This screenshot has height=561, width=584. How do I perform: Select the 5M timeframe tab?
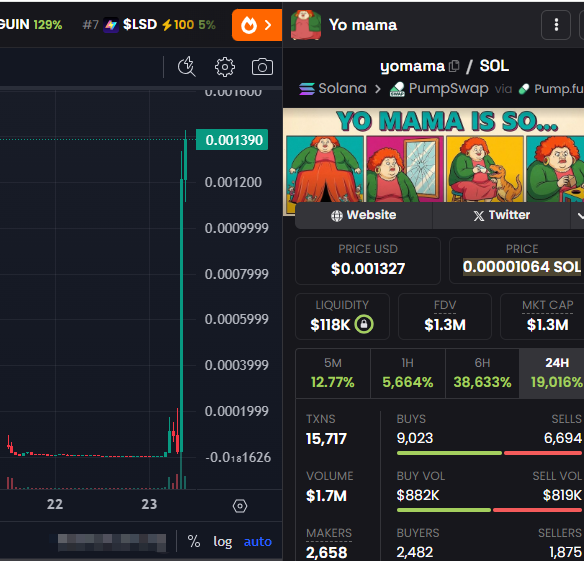coord(333,373)
